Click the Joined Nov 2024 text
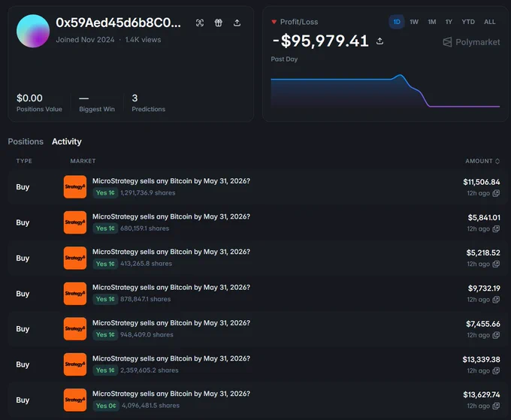This screenshot has height=420, width=511. 85,40
